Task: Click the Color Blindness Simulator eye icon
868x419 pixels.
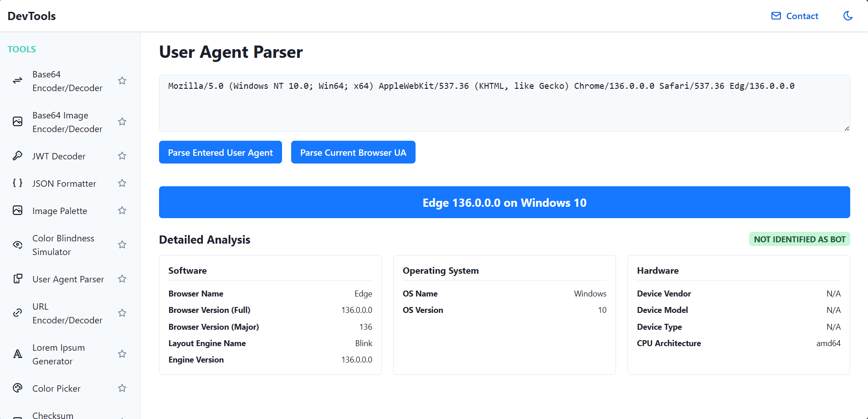Action: [17, 245]
